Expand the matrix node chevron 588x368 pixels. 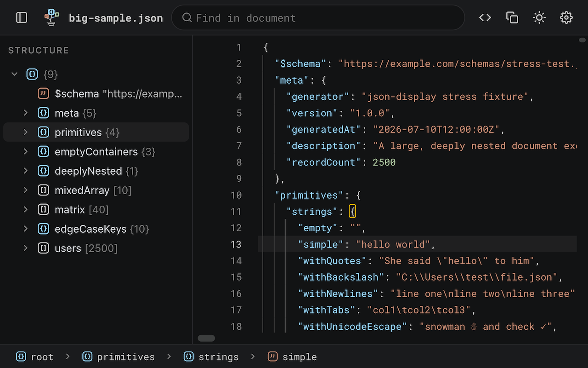click(26, 209)
